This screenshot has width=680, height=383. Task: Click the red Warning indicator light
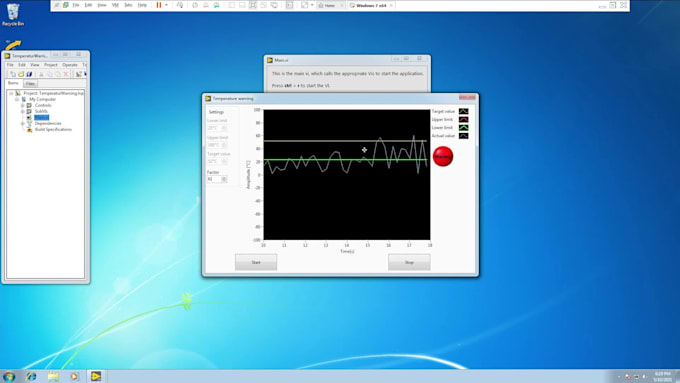click(443, 156)
